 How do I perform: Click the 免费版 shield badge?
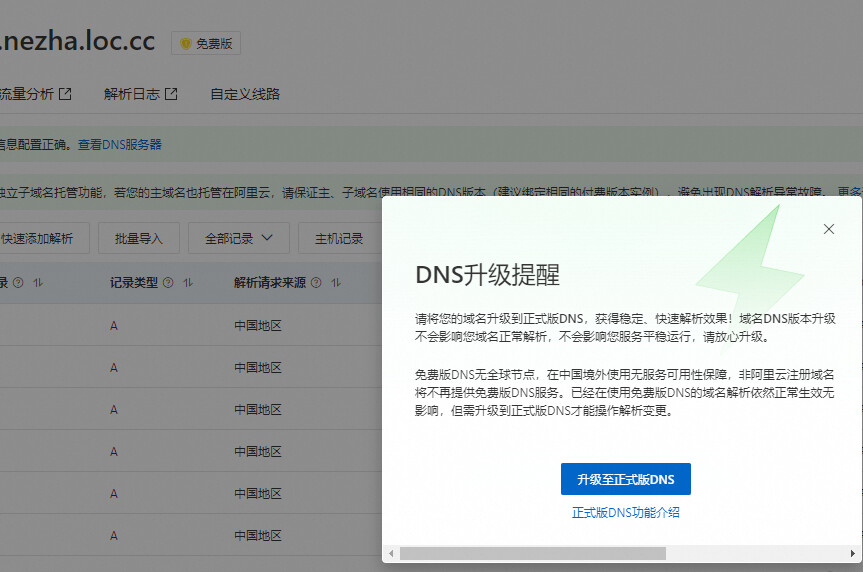pyautogui.click(x=206, y=43)
